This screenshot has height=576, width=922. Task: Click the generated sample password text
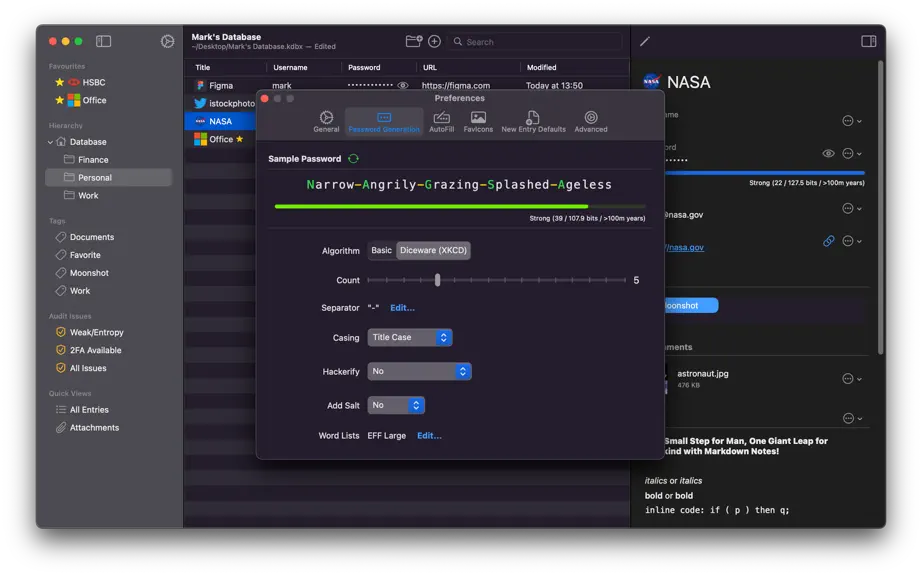459,185
